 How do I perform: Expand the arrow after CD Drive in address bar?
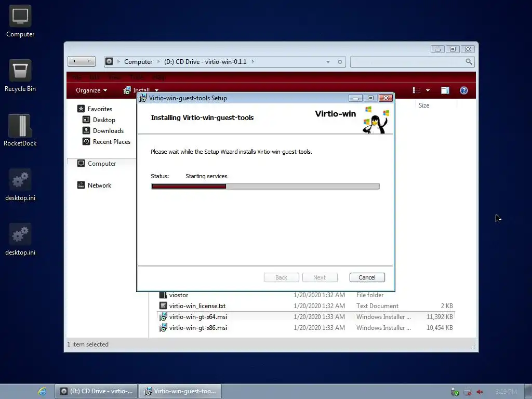(253, 61)
